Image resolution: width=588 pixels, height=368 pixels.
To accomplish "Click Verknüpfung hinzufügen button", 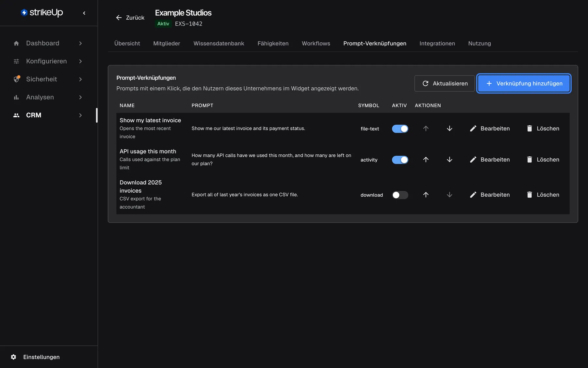I will pyautogui.click(x=524, y=83).
